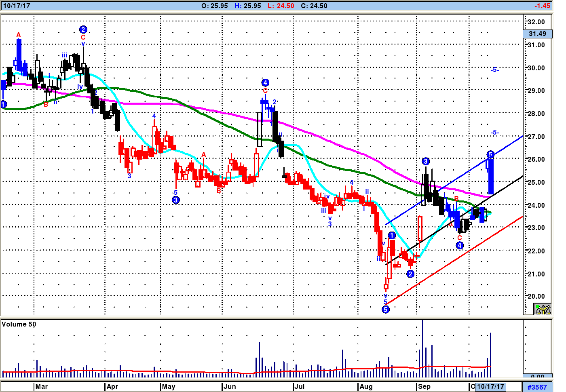Select the upper -5- projection label near 30.00
Image resolution: width=566 pixels, height=392 pixels.
click(x=494, y=70)
